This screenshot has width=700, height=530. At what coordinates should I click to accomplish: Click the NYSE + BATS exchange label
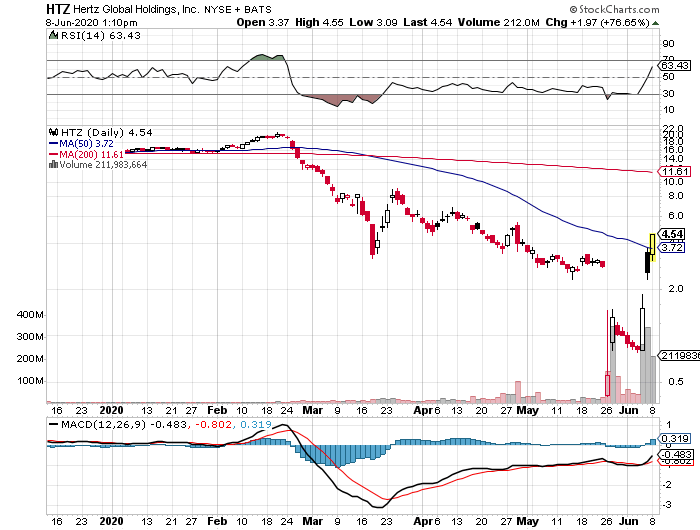(x=238, y=9)
